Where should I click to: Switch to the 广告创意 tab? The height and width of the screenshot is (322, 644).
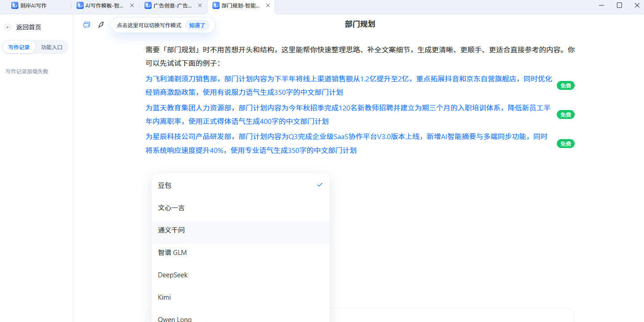pos(174,6)
